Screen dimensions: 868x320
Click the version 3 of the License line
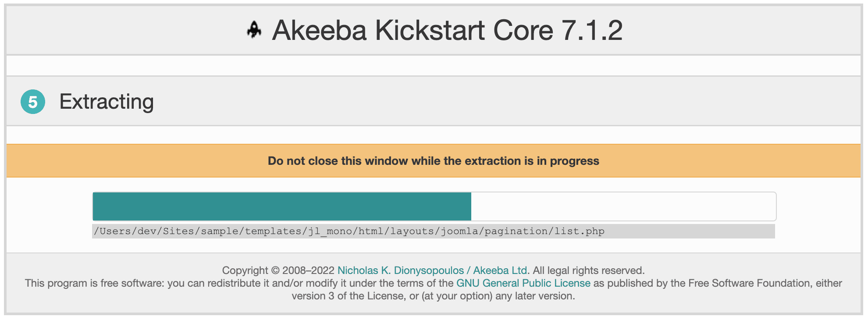pos(433,296)
